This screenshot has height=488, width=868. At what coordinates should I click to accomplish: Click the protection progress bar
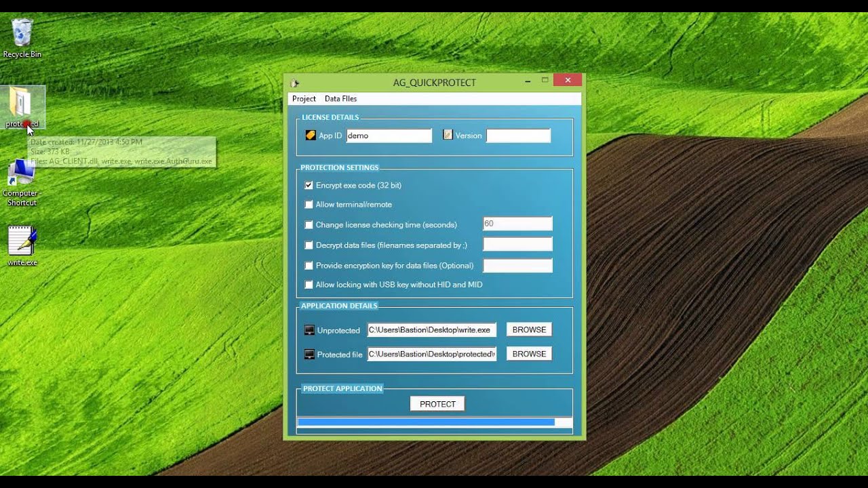point(435,422)
